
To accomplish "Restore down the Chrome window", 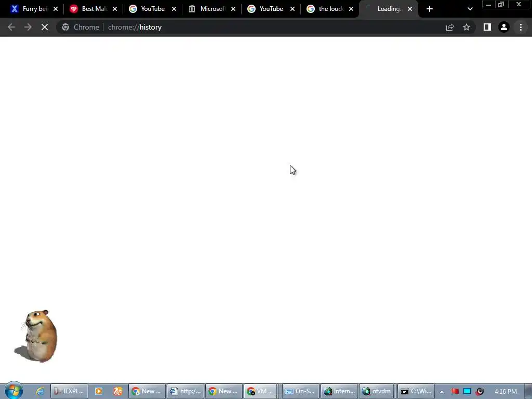I will (x=501, y=5).
